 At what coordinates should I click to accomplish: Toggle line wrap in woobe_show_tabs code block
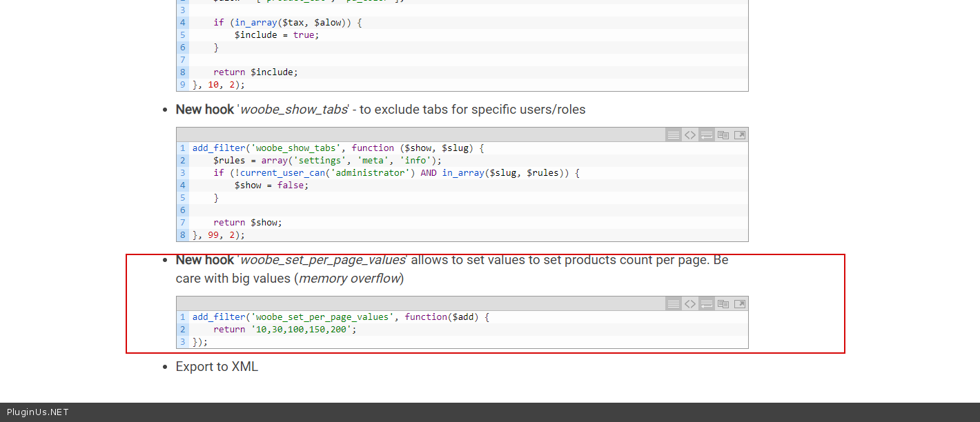[x=706, y=135]
